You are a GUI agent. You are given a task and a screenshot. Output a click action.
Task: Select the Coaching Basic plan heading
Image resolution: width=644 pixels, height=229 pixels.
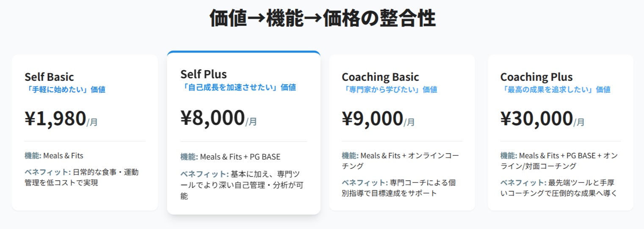(x=380, y=77)
